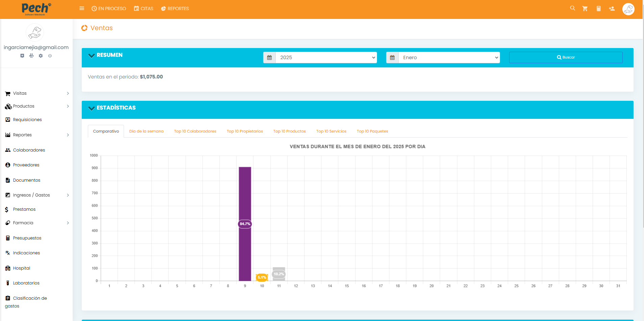Select the Dia de la semana tab
Image resolution: width=644 pixels, height=321 pixels.
146,131
